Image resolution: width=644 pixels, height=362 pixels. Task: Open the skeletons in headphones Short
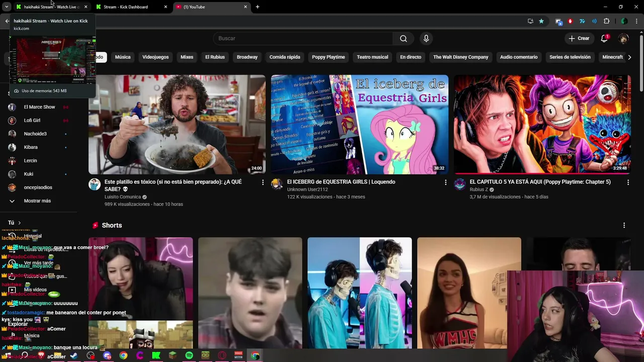[360, 293]
